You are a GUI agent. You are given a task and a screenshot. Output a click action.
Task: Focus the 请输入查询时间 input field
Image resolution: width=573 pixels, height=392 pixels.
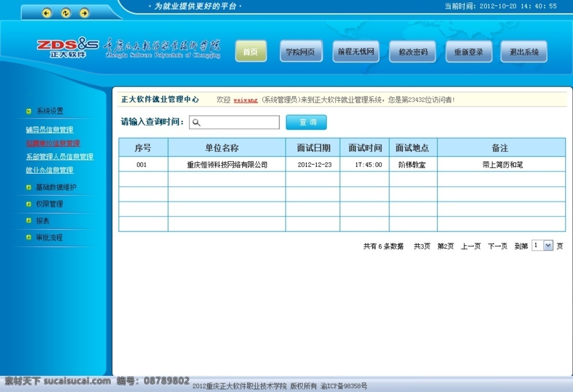[x=234, y=122]
